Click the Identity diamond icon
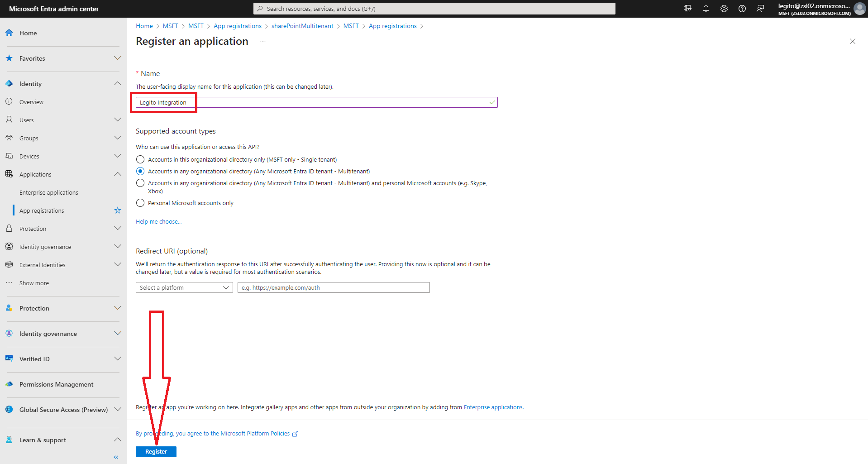The image size is (868, 464). pyautogui.click(x=9, y=83)
